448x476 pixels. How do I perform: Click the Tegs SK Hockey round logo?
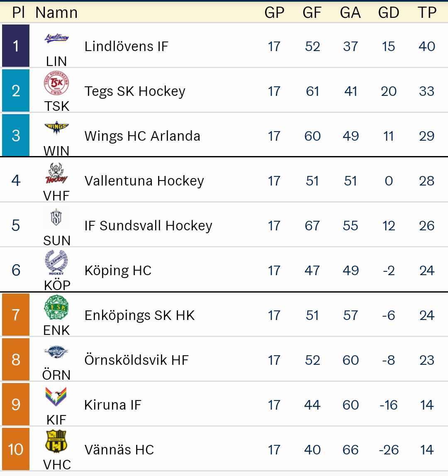(x=56, y=83)
